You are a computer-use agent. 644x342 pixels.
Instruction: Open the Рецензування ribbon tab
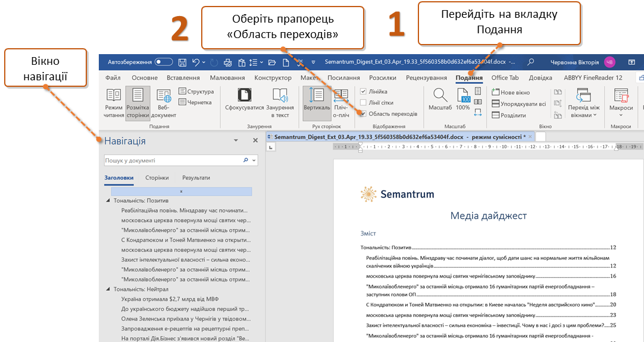pos(426,77)
